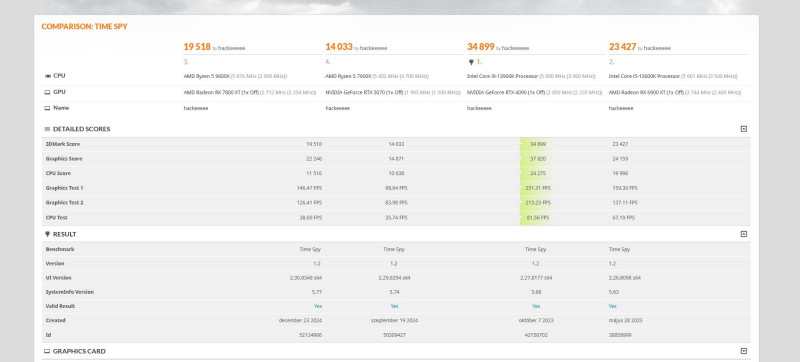Select AMD Ryzen 5 7600X CPU text
Viewport: 800px width, 362px height.
[348, 76]
